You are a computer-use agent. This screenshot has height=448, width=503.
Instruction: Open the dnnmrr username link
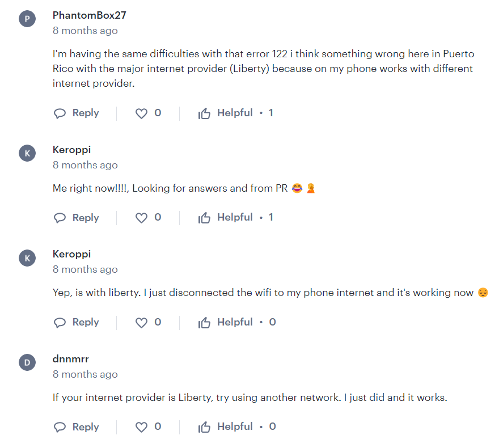tap(70, 359)
